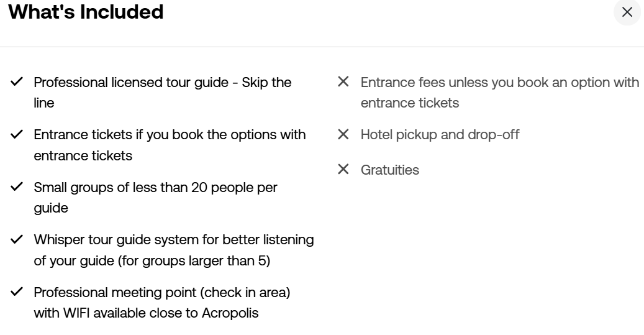Click the checkmark beside Professional meeting point
Image resolution: width=644 pixels, height=335 pixels.
coord(17,291)
